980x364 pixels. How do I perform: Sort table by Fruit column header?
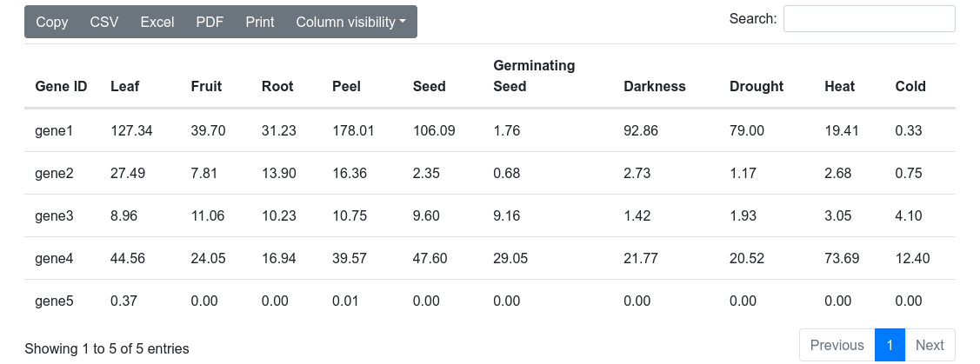click(x=206, y=86)
